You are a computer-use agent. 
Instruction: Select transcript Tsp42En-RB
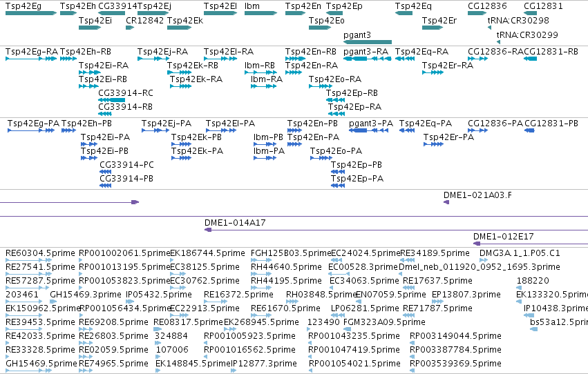tap(311, 51)
